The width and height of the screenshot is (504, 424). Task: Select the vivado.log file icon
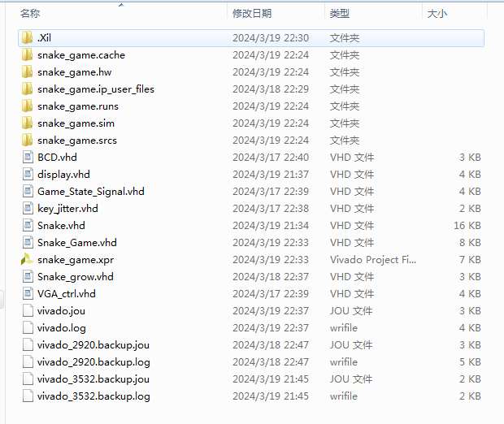tap(28, 328)
